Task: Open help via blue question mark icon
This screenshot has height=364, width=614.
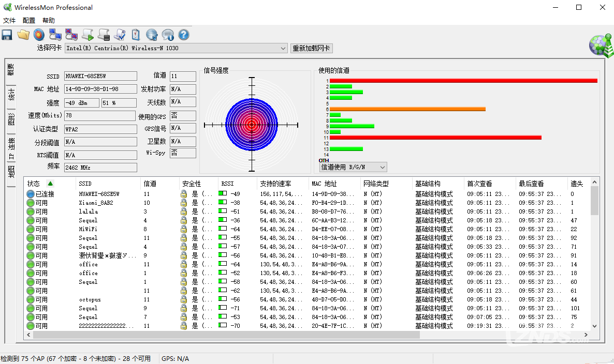Action: click(x=184, y=35)
